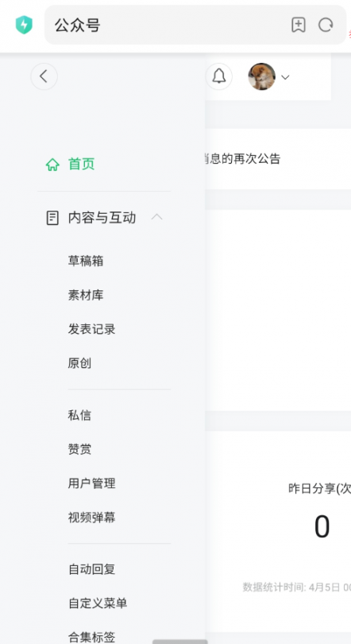Open 赞赏 rewards page

point(79,449)
